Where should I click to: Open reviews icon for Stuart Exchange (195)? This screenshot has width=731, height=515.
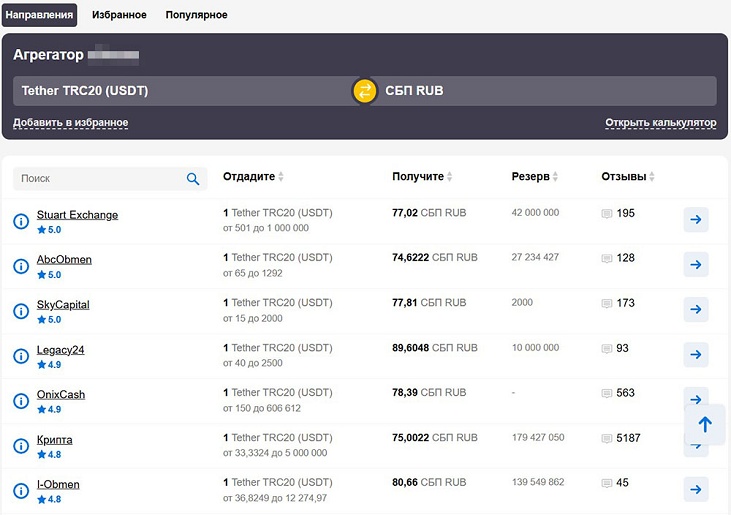(607, 214)
